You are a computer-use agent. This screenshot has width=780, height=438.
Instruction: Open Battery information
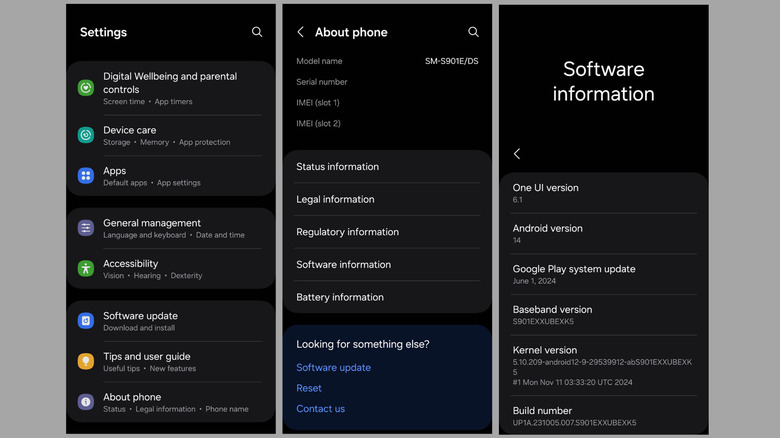[387, 297]
